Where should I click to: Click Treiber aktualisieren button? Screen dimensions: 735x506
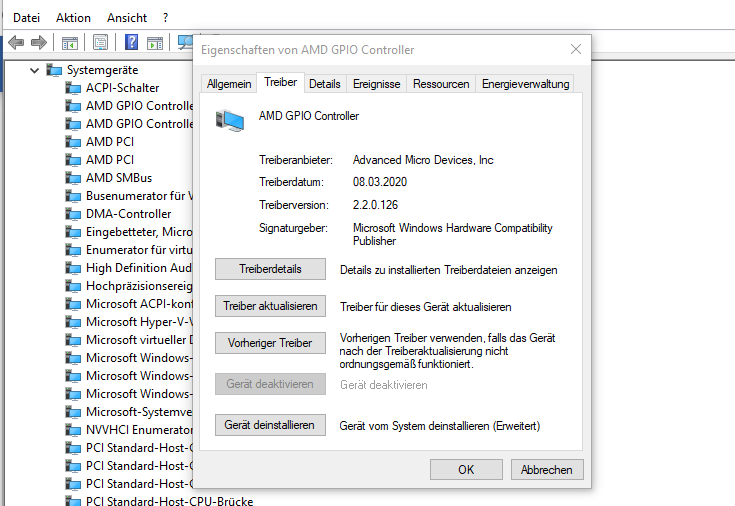click(270, 306)
